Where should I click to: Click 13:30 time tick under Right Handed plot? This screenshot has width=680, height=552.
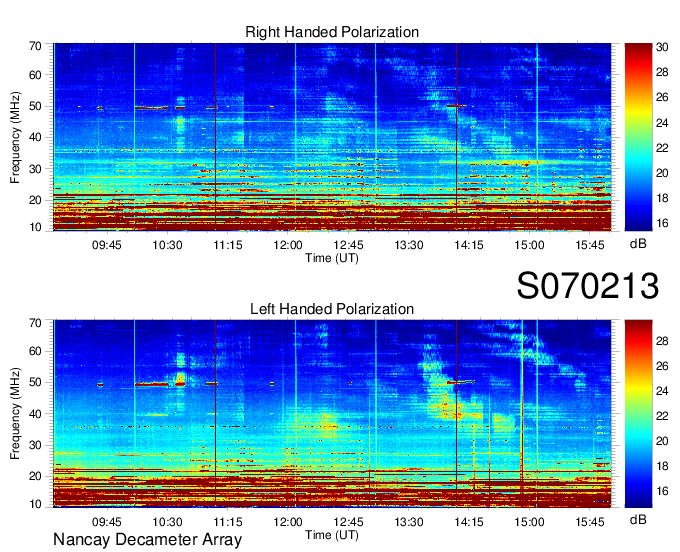tap(409, 245)
